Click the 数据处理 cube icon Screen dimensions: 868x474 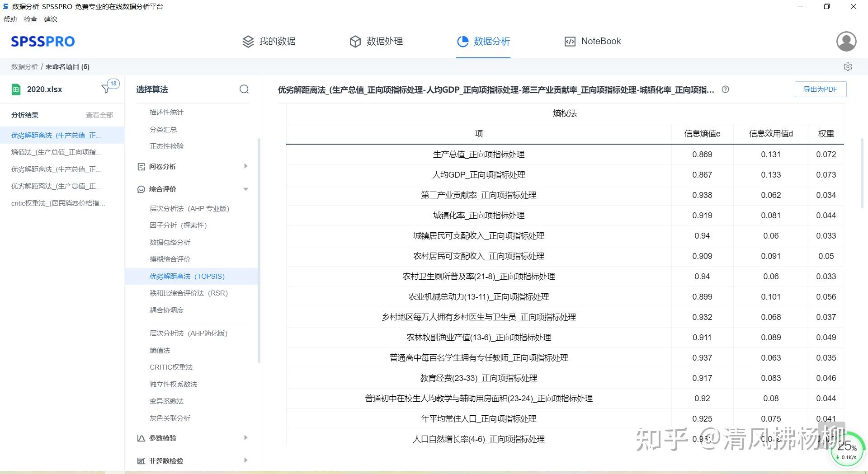click(x=355, y=41)
